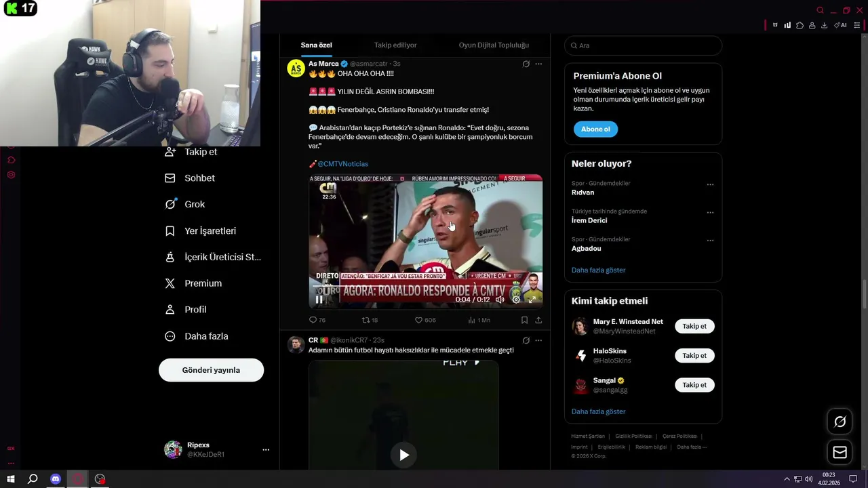Open the Yer İşaretleri bookmark icon
The image size is (868, 488).
(170, 230)
